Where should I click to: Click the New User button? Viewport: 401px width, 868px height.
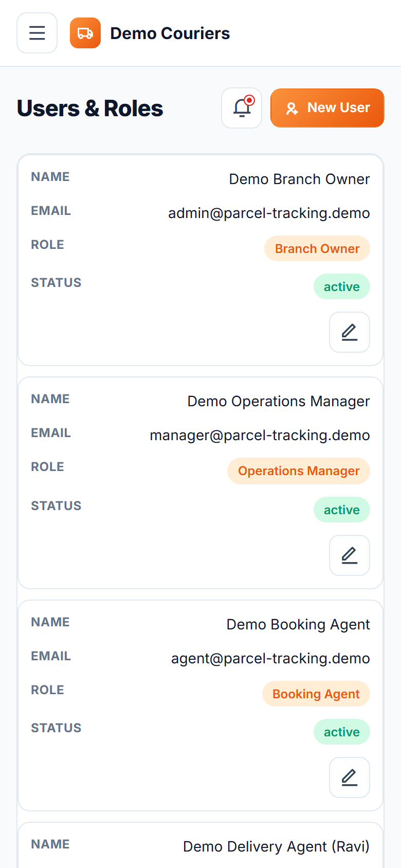[327, 108]
